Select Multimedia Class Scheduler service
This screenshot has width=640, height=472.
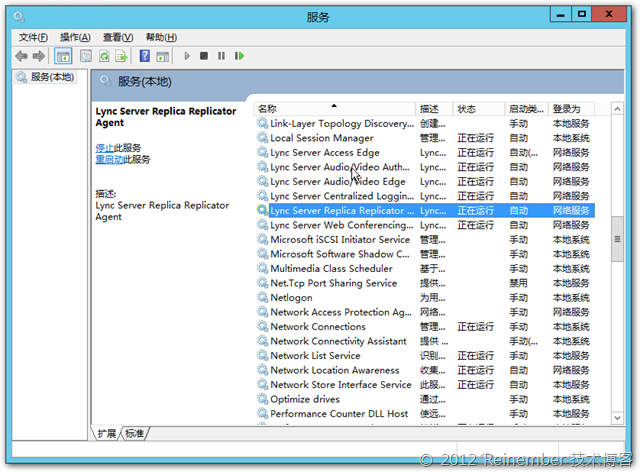[x=425, y=269]
